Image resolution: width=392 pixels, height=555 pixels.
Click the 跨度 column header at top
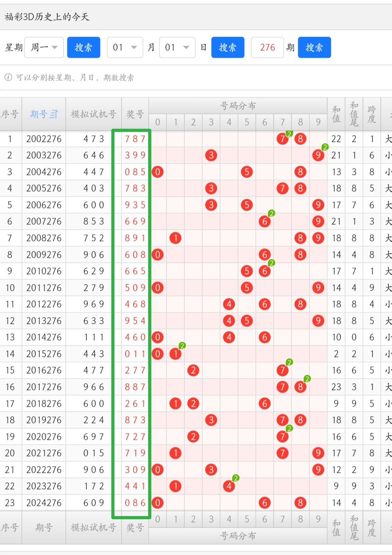click(x=372, y=114)
